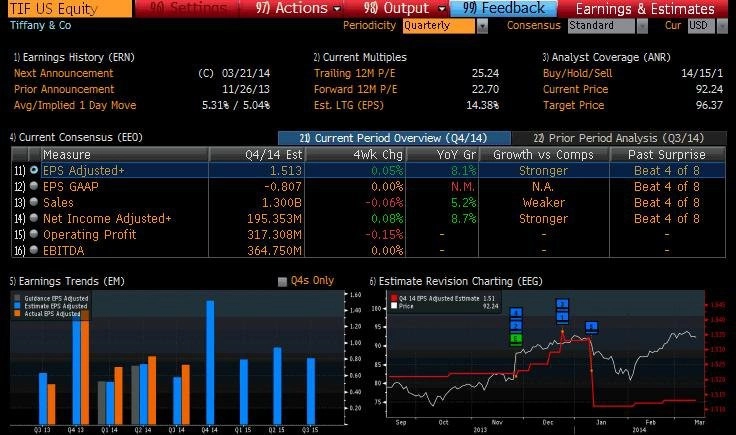Click the Growth vs Comps column header
Image resolution: width=736 pixels, height=435 pixels.
pyautogui.click(x=544, y=154)
